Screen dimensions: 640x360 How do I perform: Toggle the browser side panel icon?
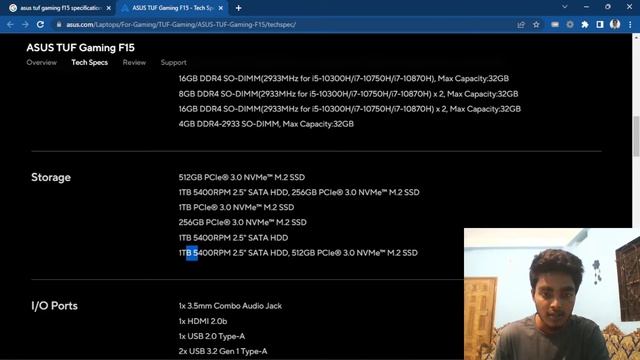tap(600, 25)
